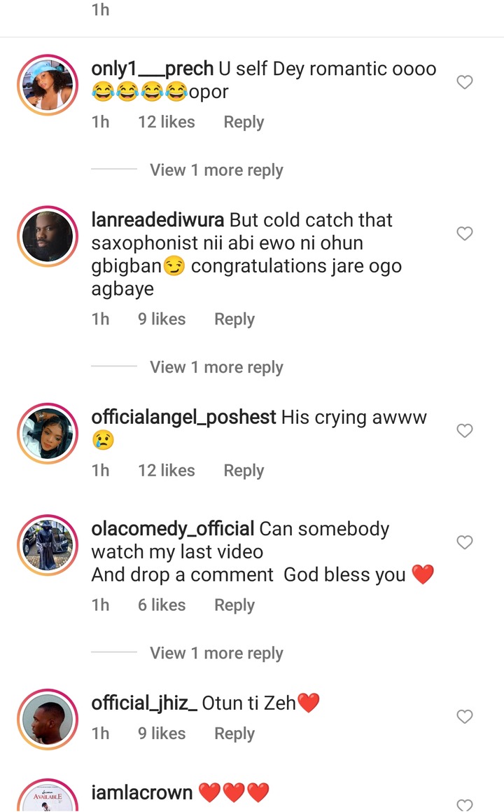Heart the olacomedy_official comment
Viewport: 504px width, 812px height.
click(465, 542)
